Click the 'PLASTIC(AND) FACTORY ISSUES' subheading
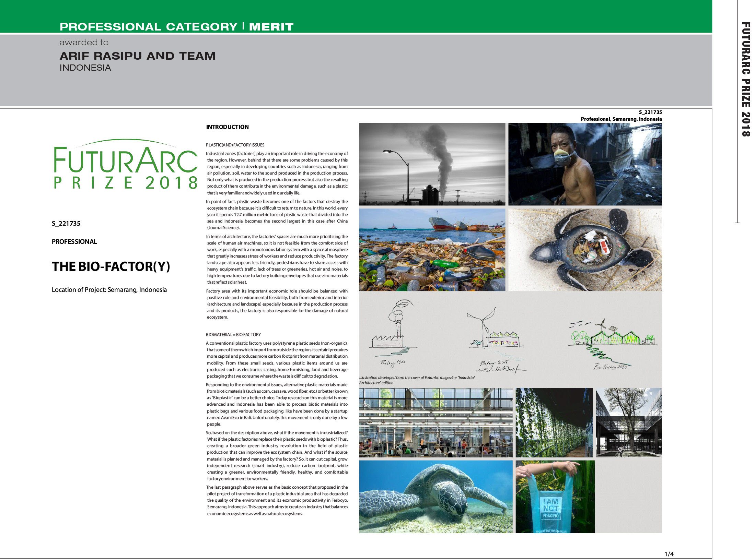755x560 pixels. point(235,145)
